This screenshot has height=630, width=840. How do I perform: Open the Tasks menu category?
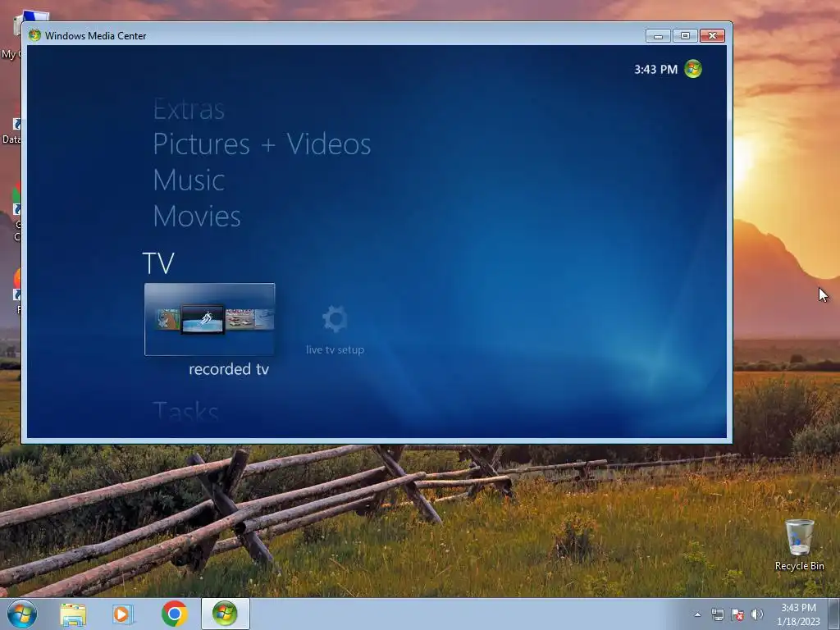186,412
